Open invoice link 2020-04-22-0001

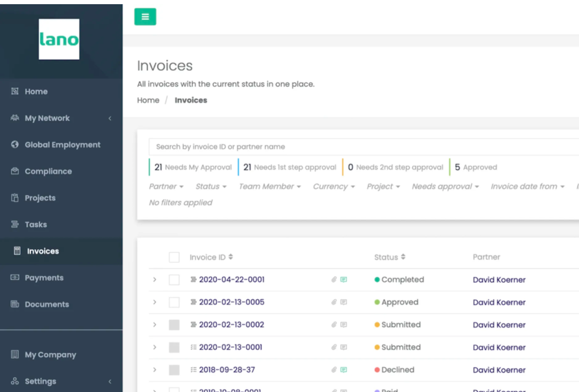pyautogui.click(x=231, y=280)
